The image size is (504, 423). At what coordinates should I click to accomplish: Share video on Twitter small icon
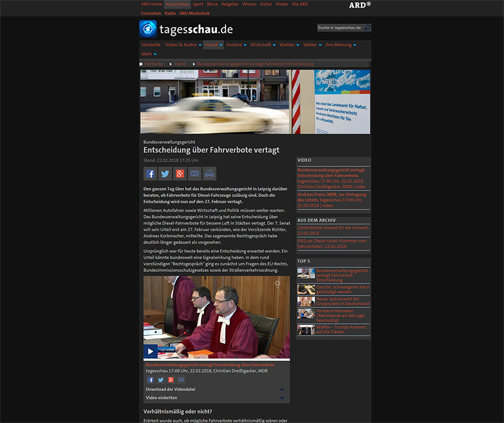tap(161, 380)
